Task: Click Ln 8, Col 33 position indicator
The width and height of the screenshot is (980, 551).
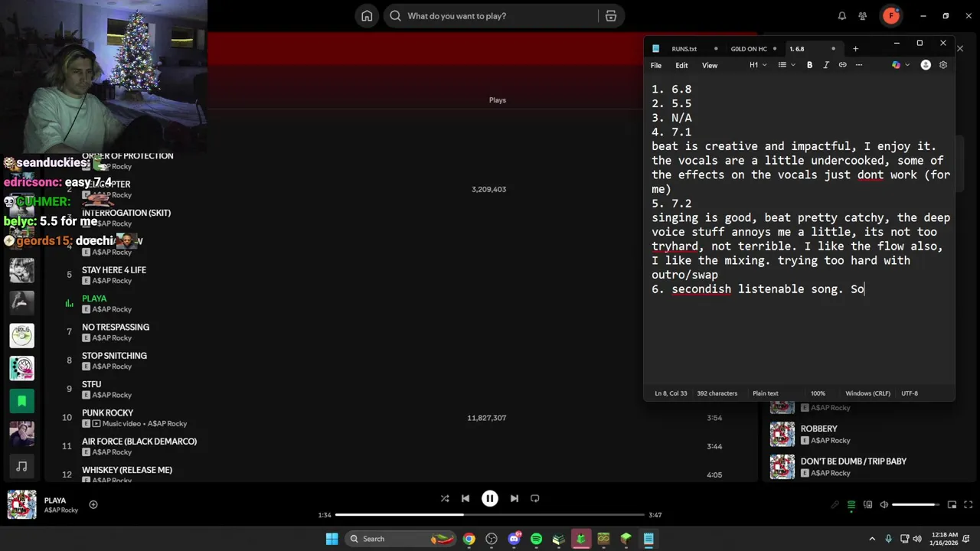Action: (x=670, y=393)
